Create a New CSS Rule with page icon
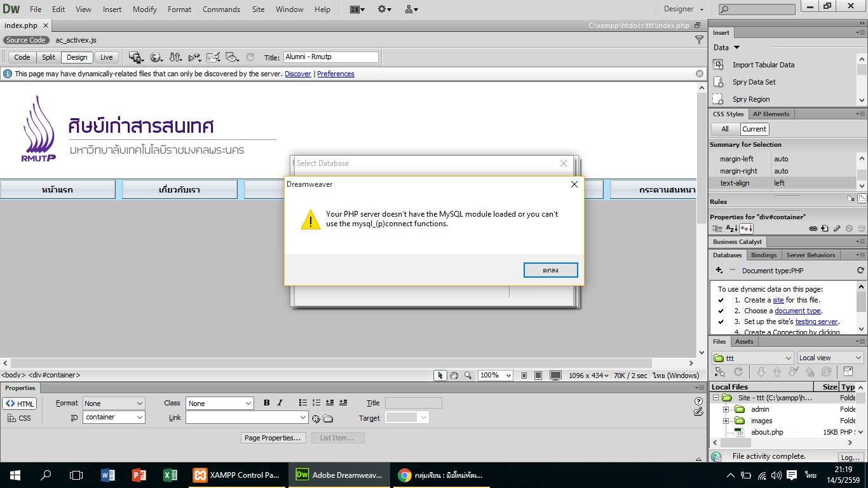Screen dimensions: 868x488 825,228
